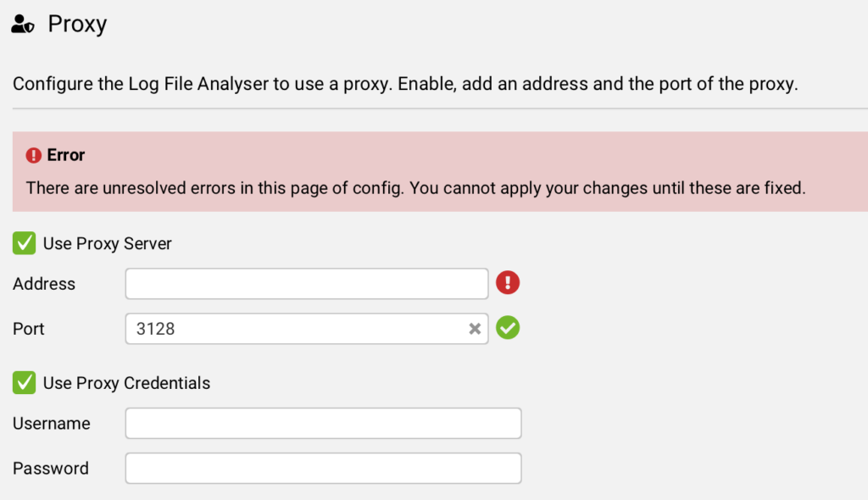The image size is (868, 500).
Task: Click the bold Error heading in banner
Action: click(66, 155)
